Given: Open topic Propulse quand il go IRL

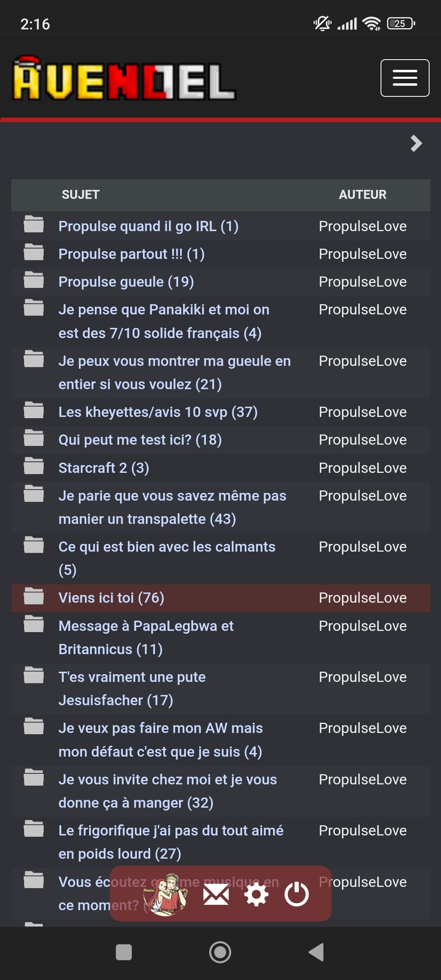Looking at the screenshot, I should click(149, 226).
